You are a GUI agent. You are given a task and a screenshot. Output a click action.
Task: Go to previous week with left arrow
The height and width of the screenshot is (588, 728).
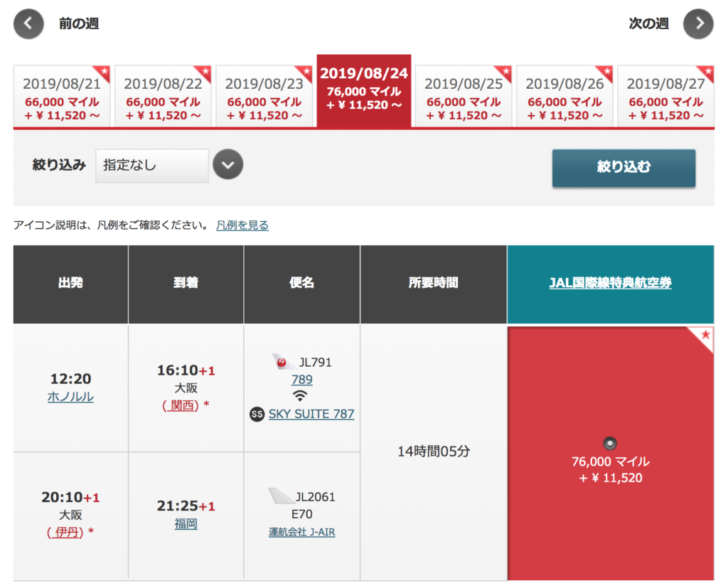pyautogui.click(x=28, y=23)
